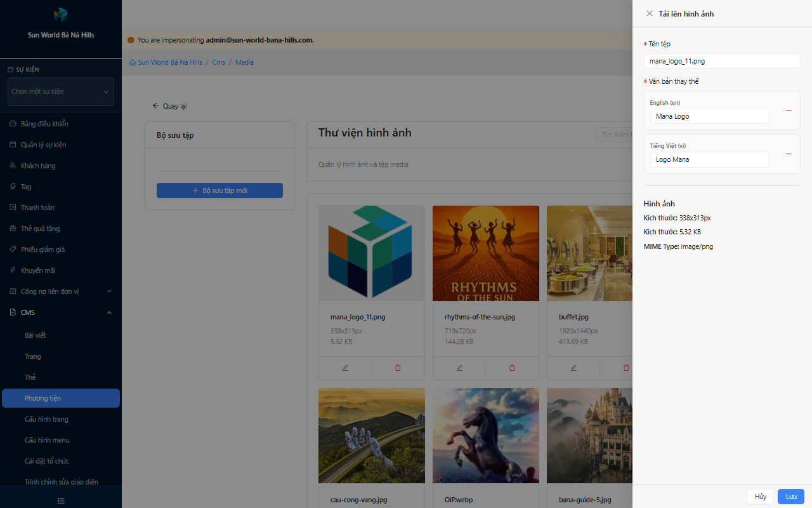
Task: Open Cấu hình trang
Action: (61, 419)
